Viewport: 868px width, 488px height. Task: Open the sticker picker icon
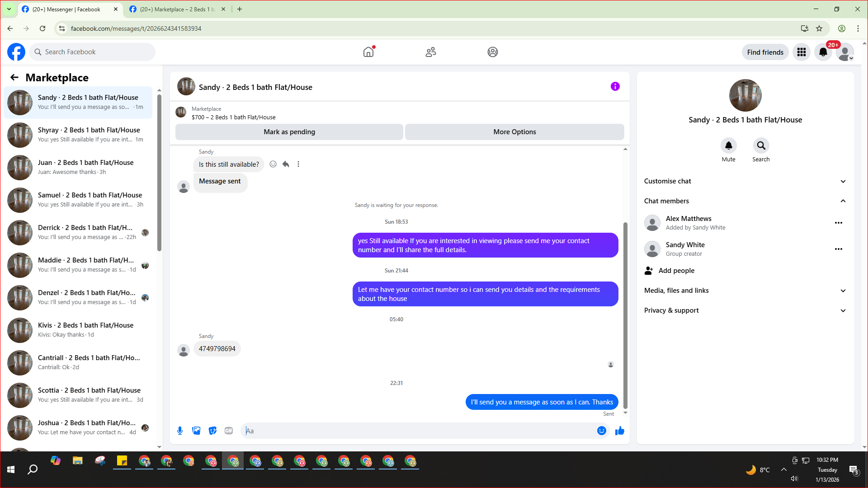(x=212, y=431)
